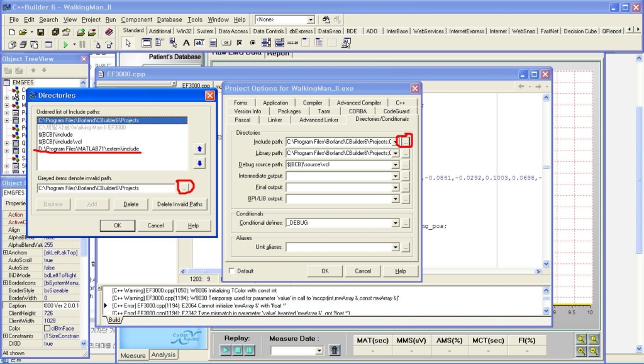Select the RadioButton component icon

click(x=253, y=42)
